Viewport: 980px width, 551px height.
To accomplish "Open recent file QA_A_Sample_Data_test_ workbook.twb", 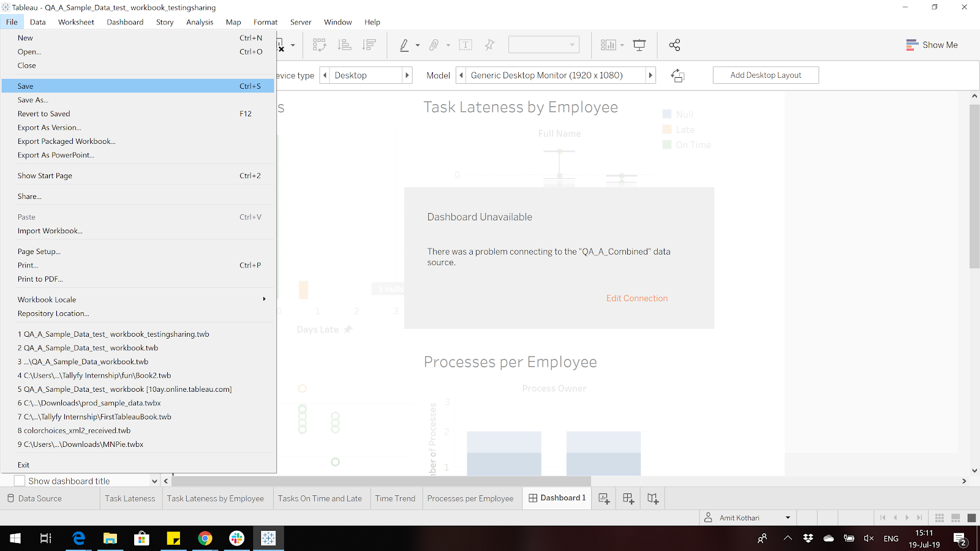I will coord(138,348).
